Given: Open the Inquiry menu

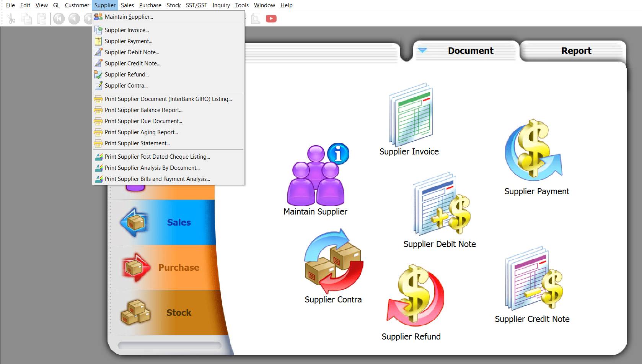Looking at the screenshot, I should coord(221,5).
